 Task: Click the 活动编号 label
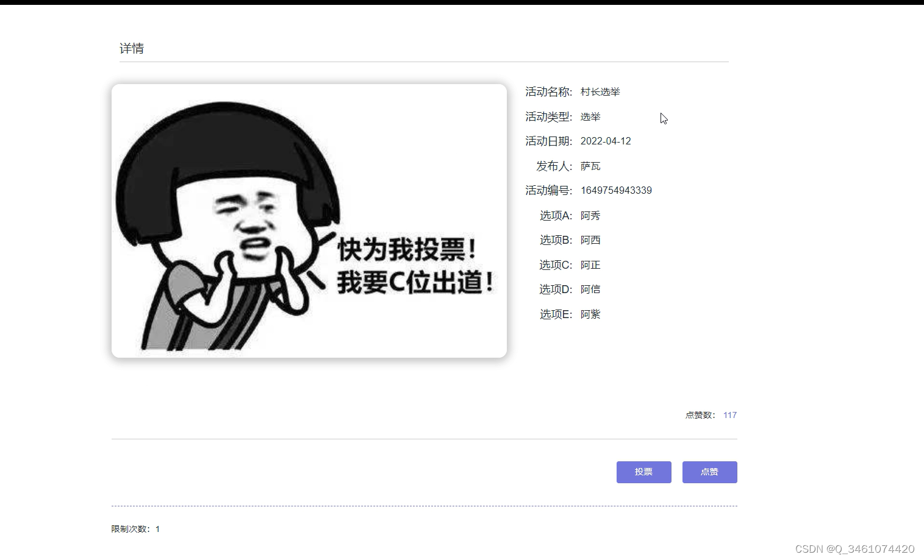tap(549, 191)
